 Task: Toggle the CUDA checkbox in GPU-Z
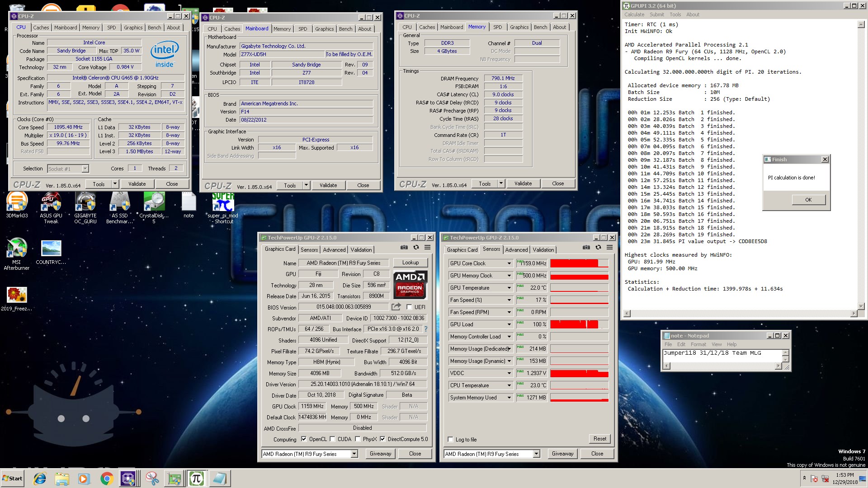tap(333, 439)
